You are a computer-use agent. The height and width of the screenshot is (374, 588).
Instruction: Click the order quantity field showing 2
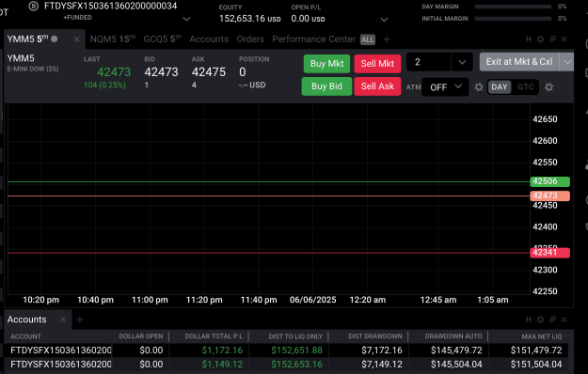pyautogui.click(x=429, y=62)
